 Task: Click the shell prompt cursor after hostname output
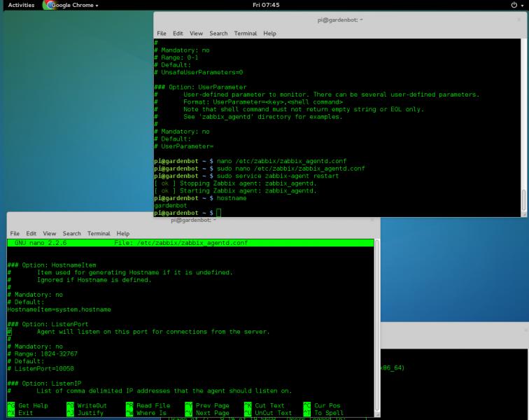point(218,212)
